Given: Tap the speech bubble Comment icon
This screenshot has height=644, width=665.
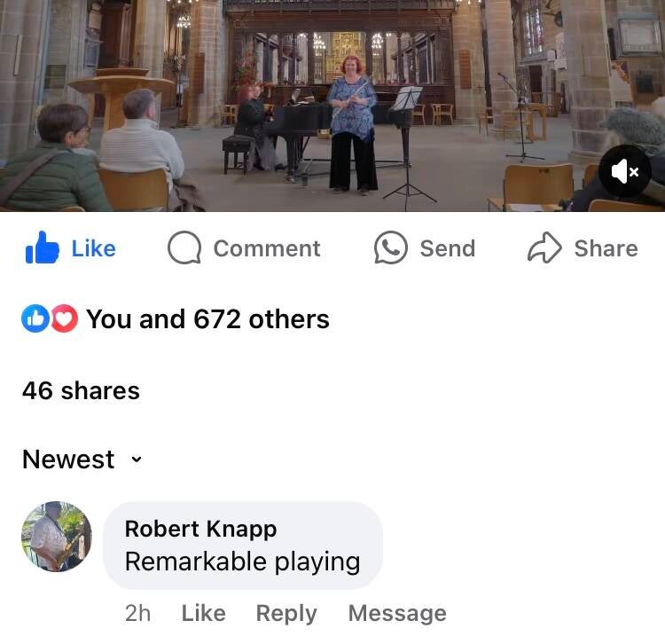Looking at the screenshot, I should 184,247.
